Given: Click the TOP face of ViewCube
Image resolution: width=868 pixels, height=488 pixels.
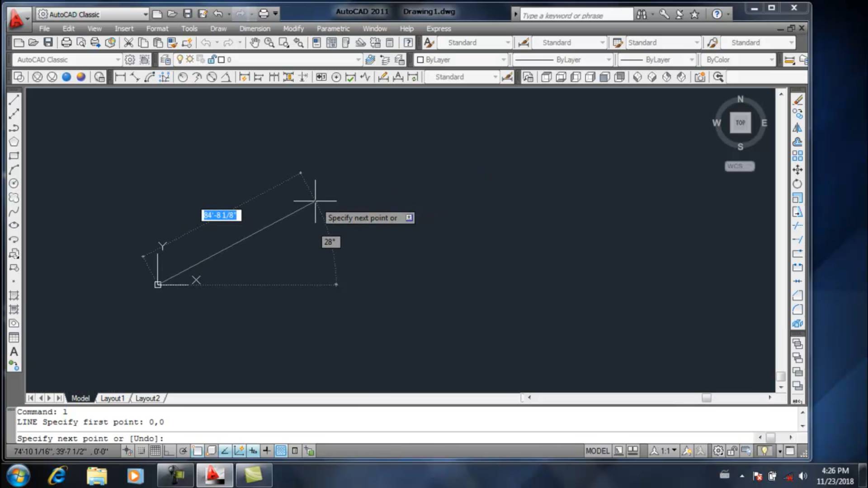Looking at the screenshot, I should [x=740, y=122].
